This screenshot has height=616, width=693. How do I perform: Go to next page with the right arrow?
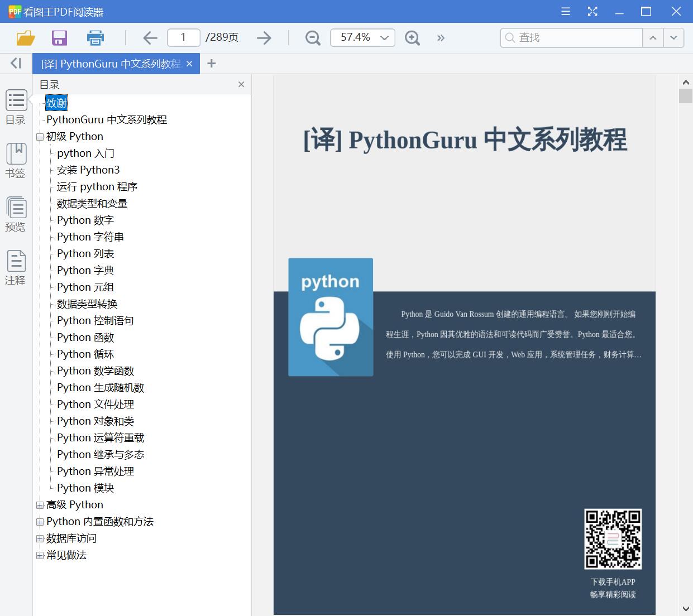(264, 37)
